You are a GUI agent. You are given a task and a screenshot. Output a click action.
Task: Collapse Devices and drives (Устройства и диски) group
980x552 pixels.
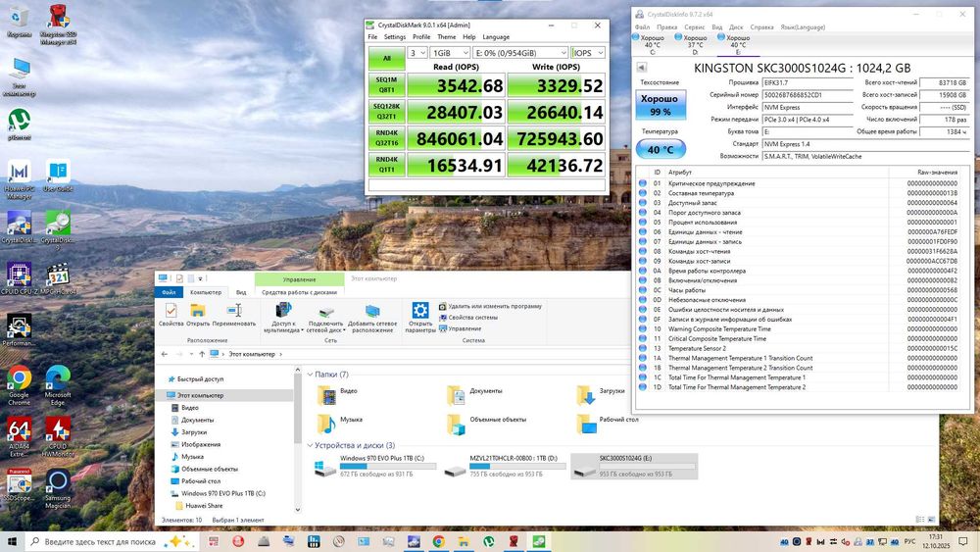coord(311,445)
